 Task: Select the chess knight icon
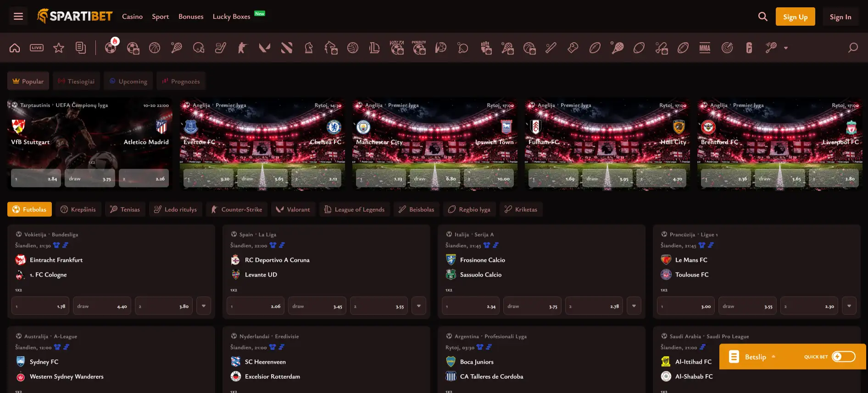click(309, 48)
